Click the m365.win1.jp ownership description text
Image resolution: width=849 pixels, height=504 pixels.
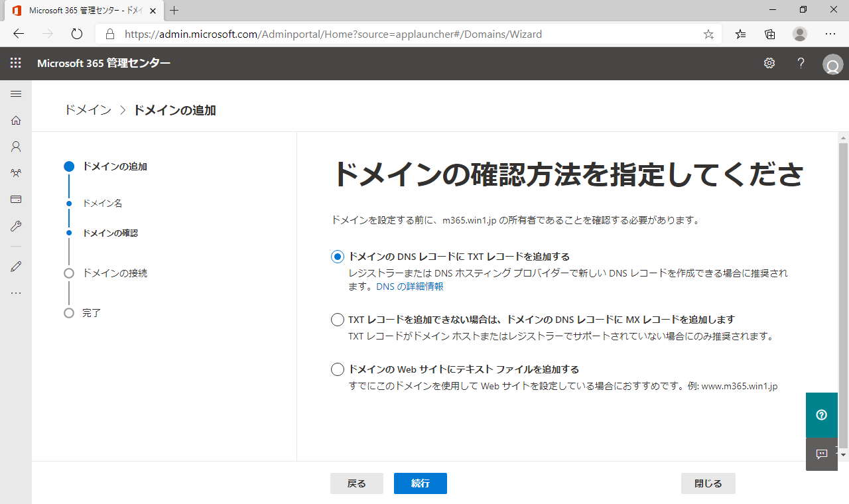click(516, 220)
